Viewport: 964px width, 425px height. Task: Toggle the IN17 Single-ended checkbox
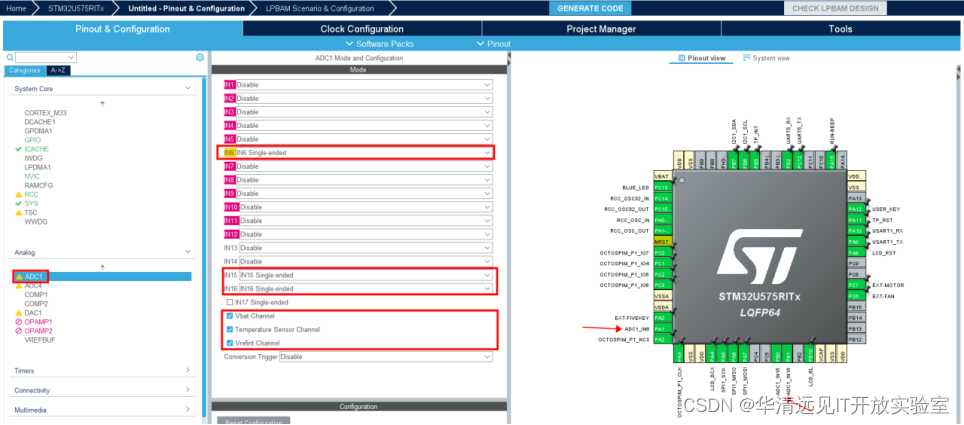(x=230, y=303)
